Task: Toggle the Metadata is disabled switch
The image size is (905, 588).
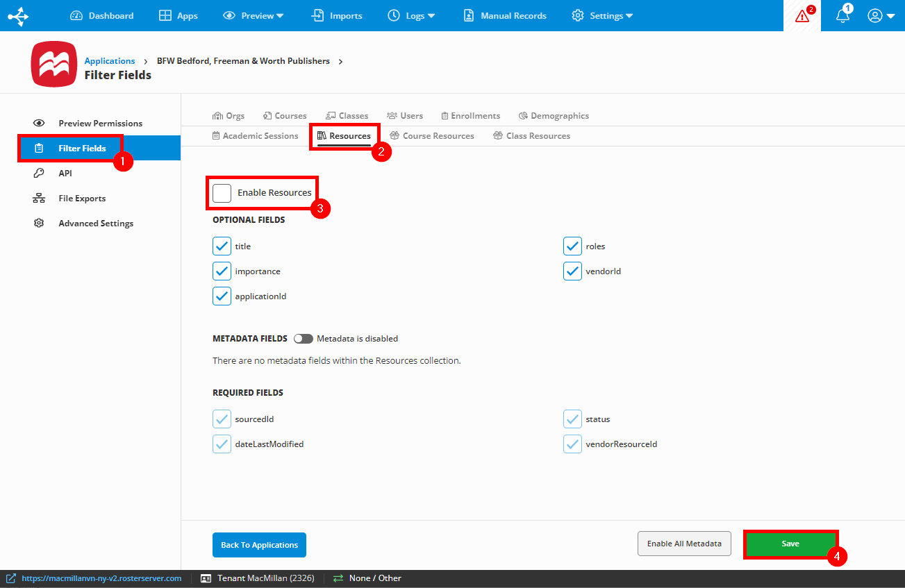Action: point(304,338)
